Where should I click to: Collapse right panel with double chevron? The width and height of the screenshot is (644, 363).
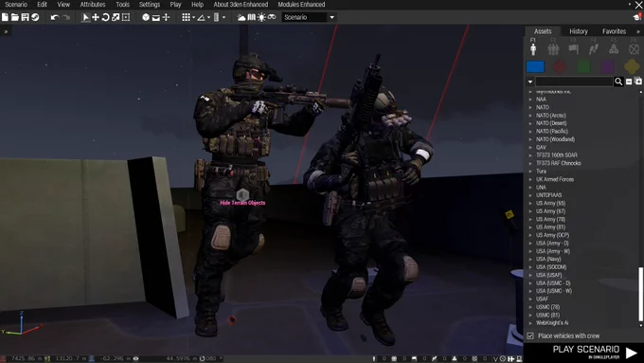[x=638, y=31]
